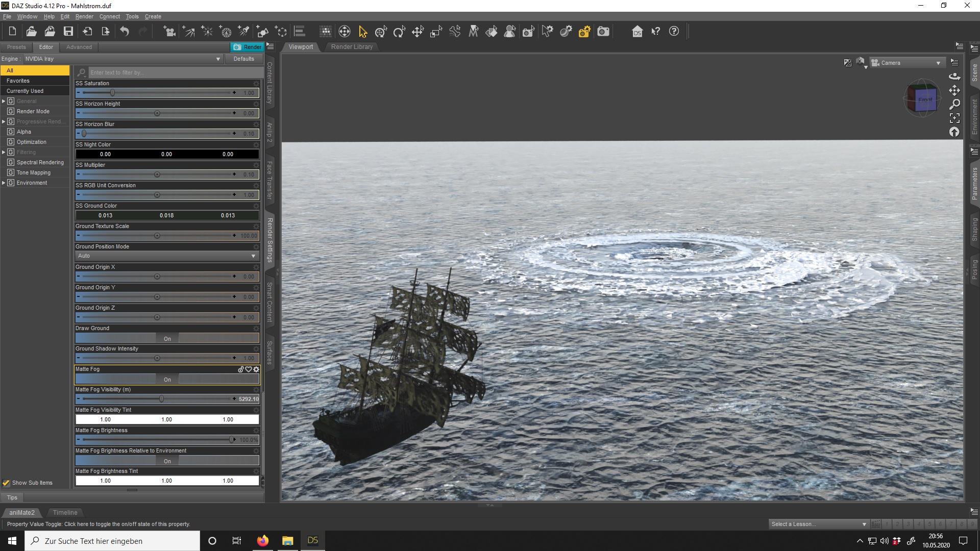
Task: Select the Rotate tool icon
Action: 399,32
